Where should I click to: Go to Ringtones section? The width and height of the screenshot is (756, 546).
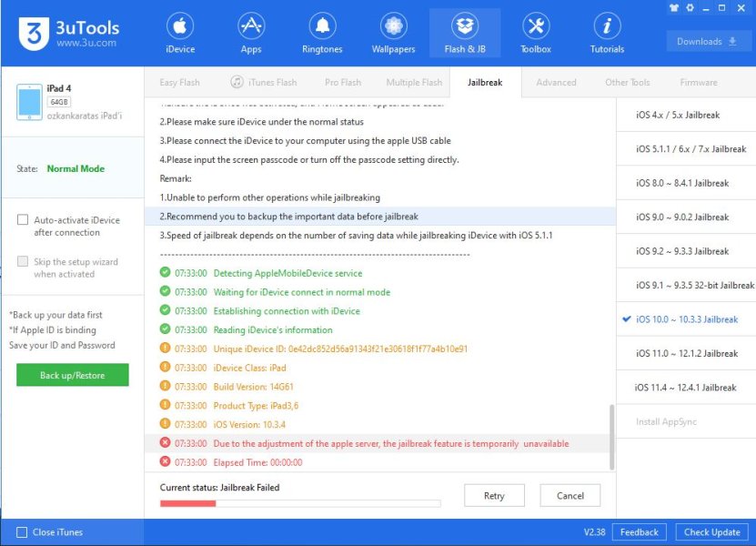point(321,33)
